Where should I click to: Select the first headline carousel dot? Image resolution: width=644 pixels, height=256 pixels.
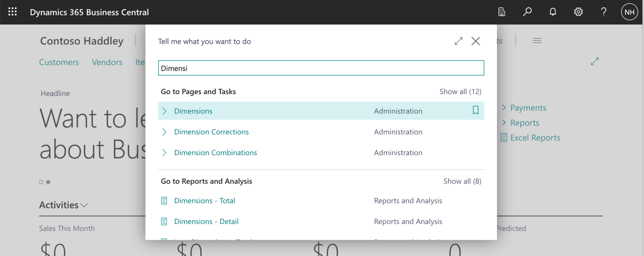coord(41,182)
